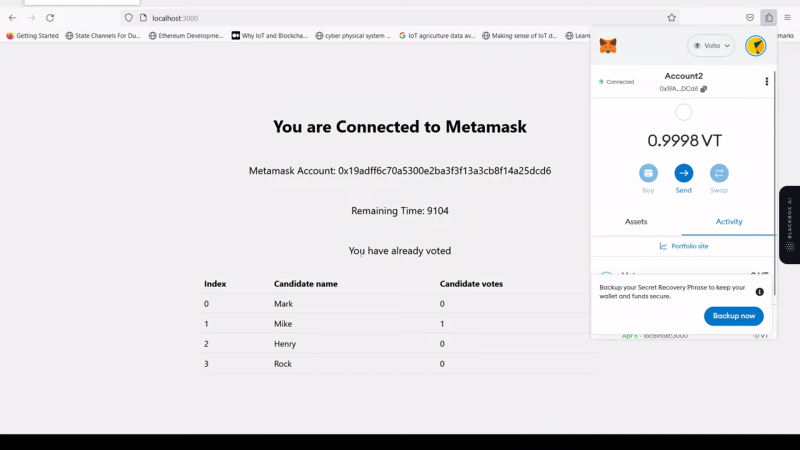Image resolution: width=800 pixels, height=450 pixels.
Task: Click the MetaMask popup scrollbar
Action: pos(774,184)
